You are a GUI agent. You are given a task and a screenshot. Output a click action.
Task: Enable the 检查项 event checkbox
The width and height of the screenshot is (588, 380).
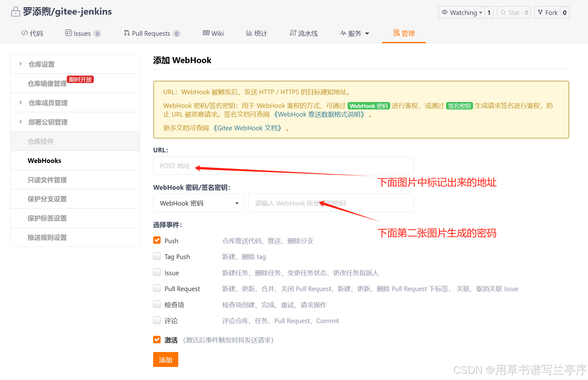pos(157,304)
